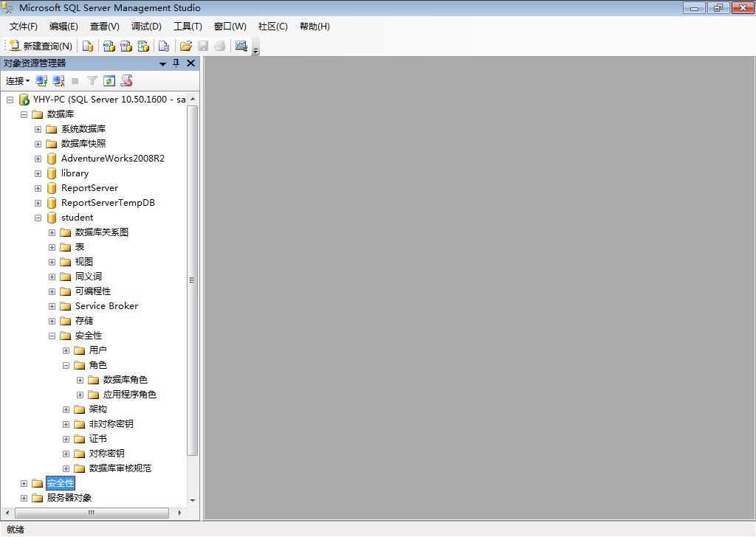Expand the library database node

pyautogui.click(x=38, y=173)
